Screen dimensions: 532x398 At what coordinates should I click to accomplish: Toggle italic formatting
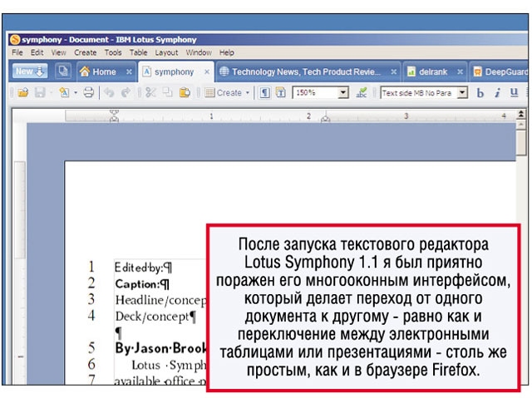tap(497, 92)
